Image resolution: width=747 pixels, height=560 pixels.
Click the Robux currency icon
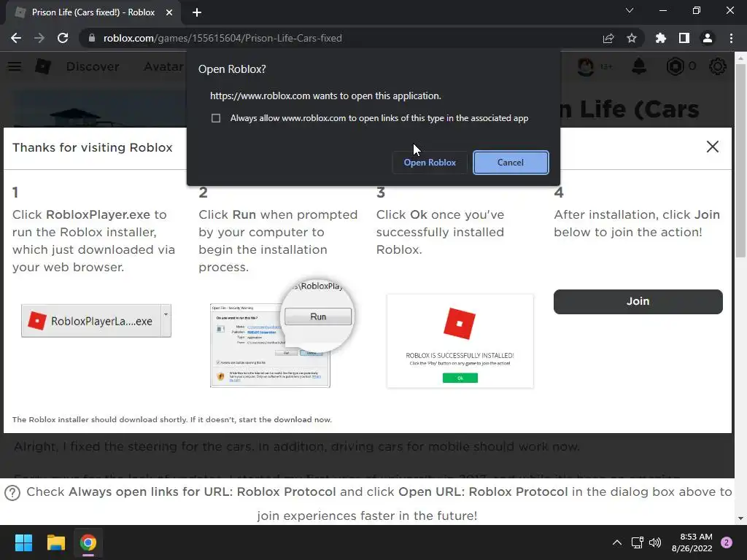tap(675, 66)
